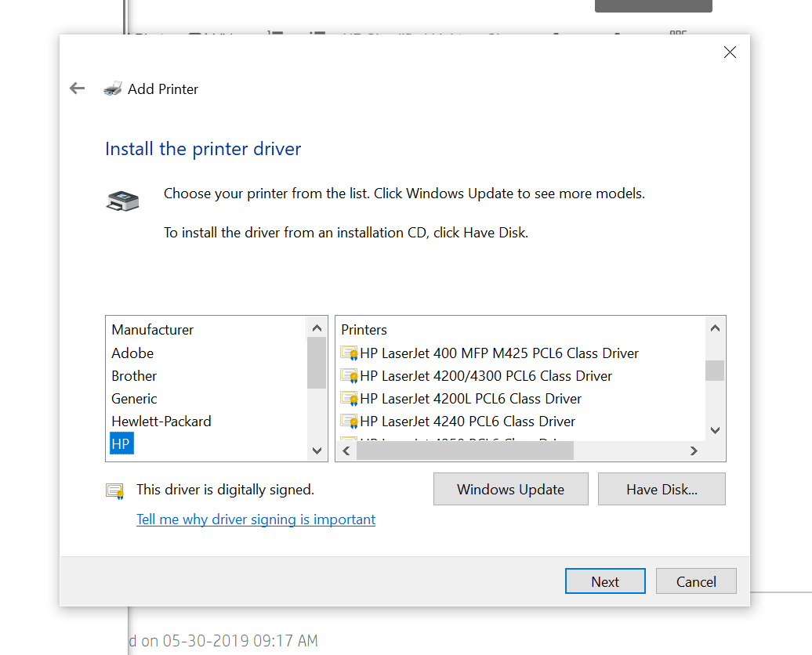Select Brother in the Manufacturer list

coord(134,375)
